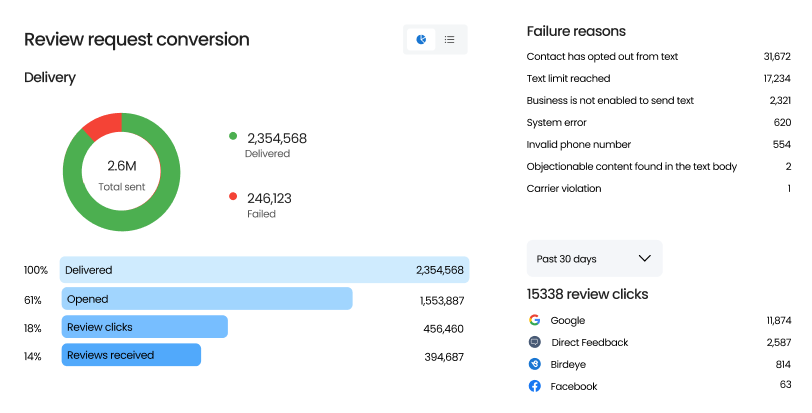Screen dimensions: 812x413
Task: Click the Failure reasons heading
Action: coord(576,31)
